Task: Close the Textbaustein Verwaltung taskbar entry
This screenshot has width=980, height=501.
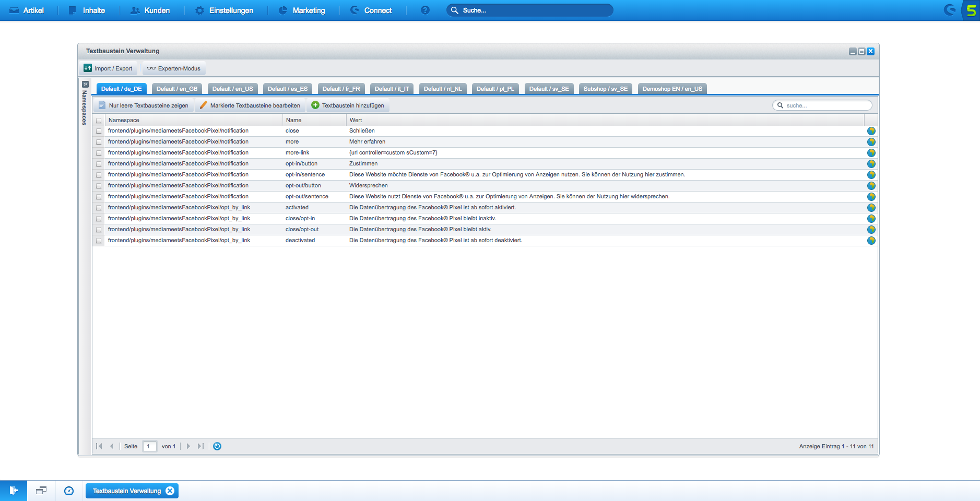Action: (x=170, y=491)
